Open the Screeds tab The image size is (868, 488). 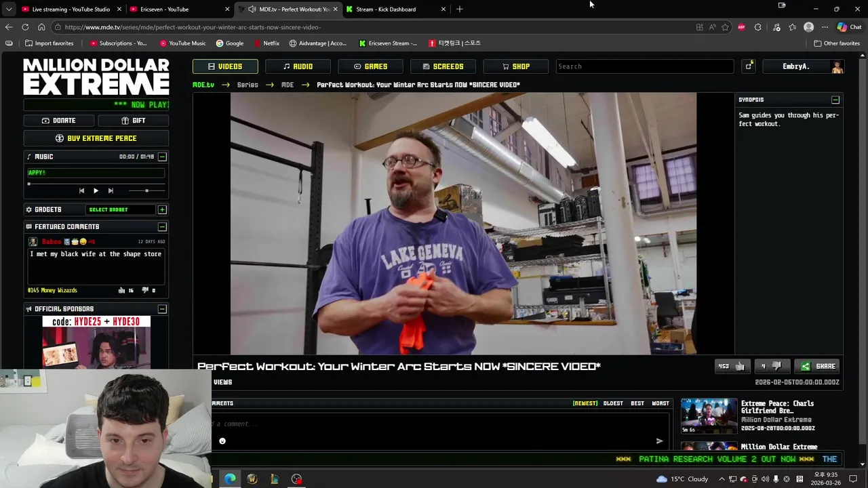[443, 66]
